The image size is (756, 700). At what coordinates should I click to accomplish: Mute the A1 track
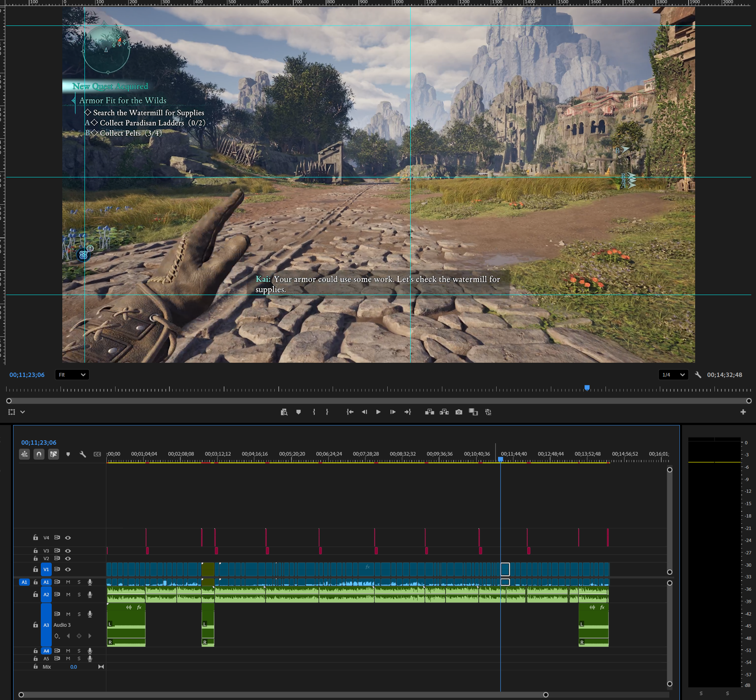[x=68, y=582]
